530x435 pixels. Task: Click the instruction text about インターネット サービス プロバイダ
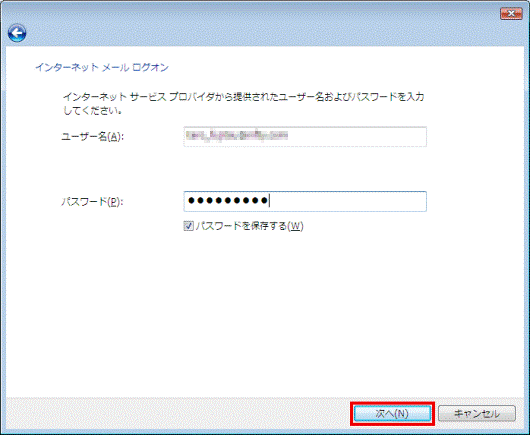click(243, 103)
